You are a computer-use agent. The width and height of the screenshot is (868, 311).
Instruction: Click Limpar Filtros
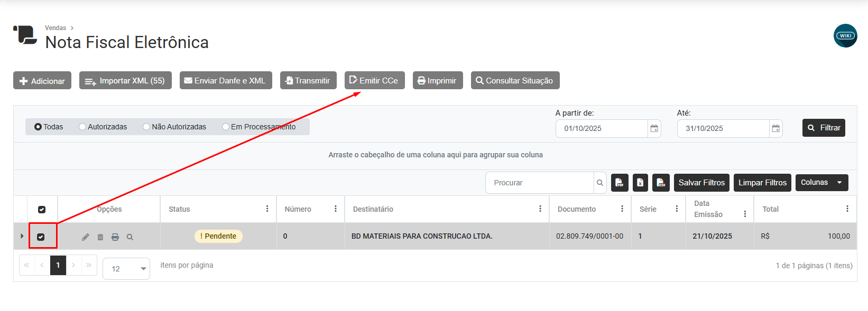tap(762, 183)
